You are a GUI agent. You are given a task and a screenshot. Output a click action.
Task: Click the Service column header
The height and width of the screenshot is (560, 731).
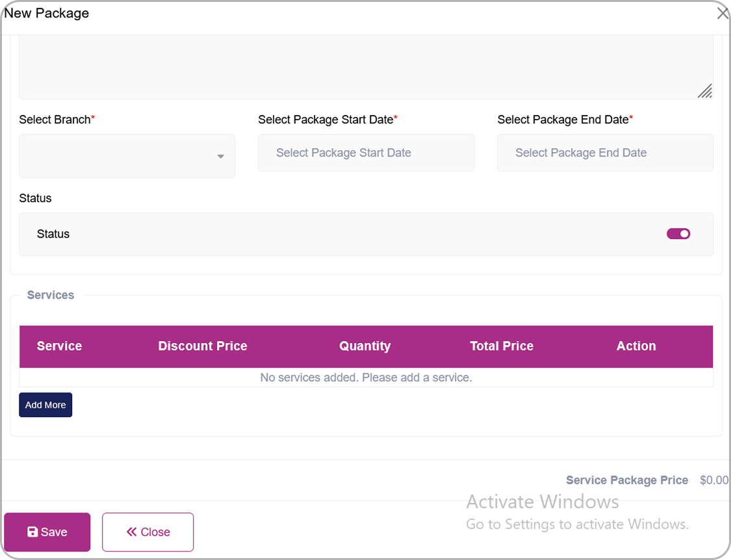(x=59, y=346)
